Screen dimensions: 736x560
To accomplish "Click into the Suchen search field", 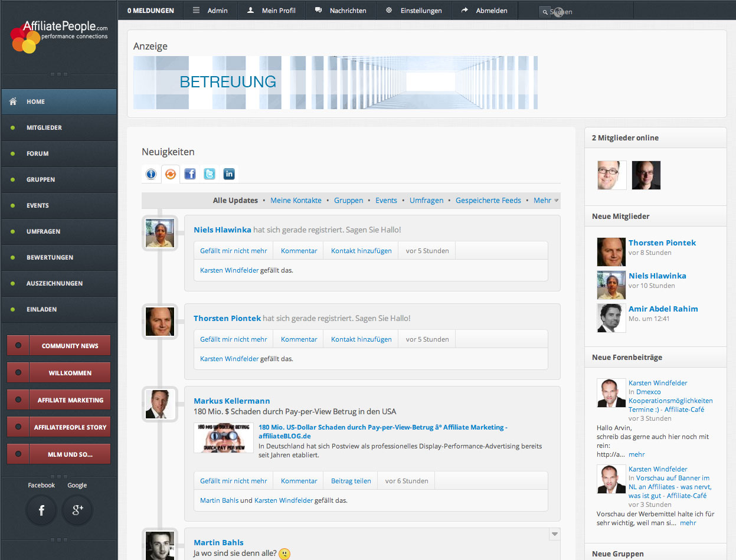I will pyautogui.click(x=584, y=12).
